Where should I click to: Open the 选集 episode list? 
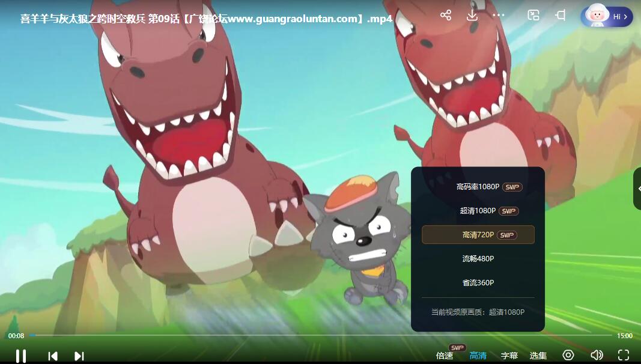[x=538, y=356]
